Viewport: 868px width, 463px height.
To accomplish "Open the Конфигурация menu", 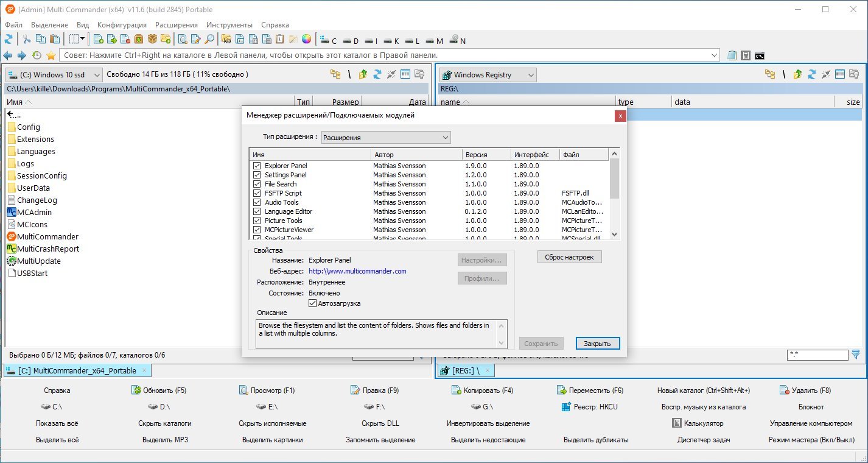I will pyautogui.click(x=122, y=25).
